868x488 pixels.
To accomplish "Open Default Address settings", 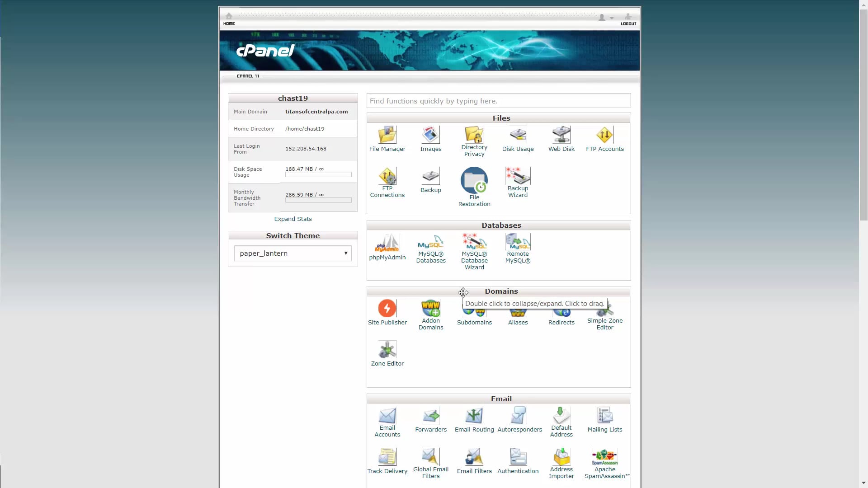I will click(561, 422).
